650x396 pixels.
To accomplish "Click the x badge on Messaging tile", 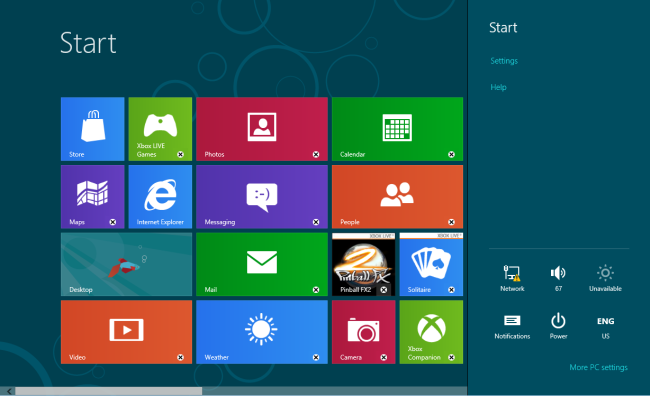I will pos(316,222).
